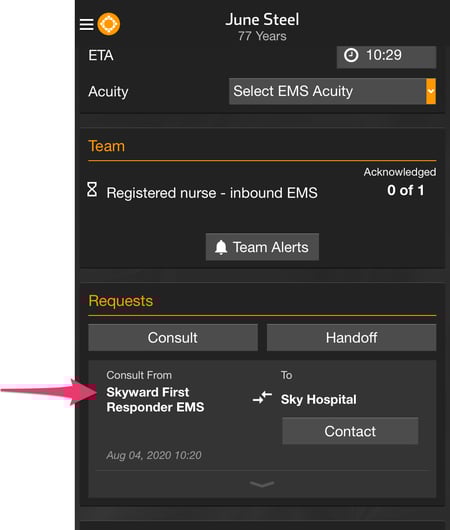Click the clock icon in ETA field

(x=351, y=55)
